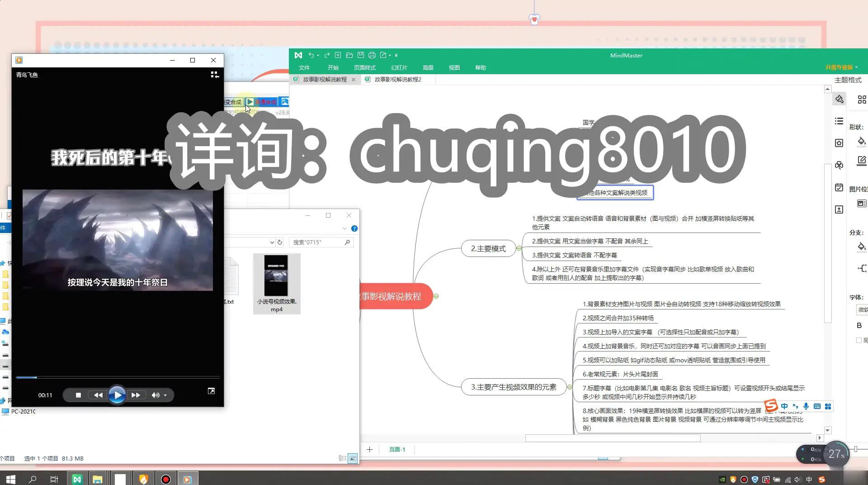This screenshot has height=485, width=868.
Task: Click the rewind button in the media player
Action: click(x=98, y=395)
